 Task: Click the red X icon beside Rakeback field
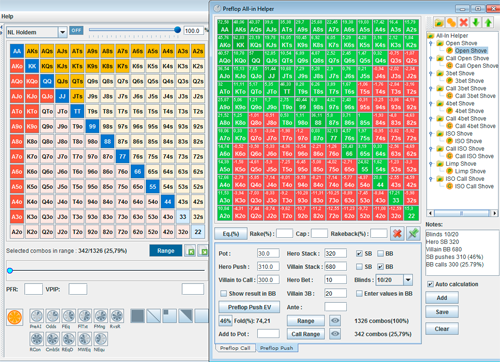pos(397,234)
